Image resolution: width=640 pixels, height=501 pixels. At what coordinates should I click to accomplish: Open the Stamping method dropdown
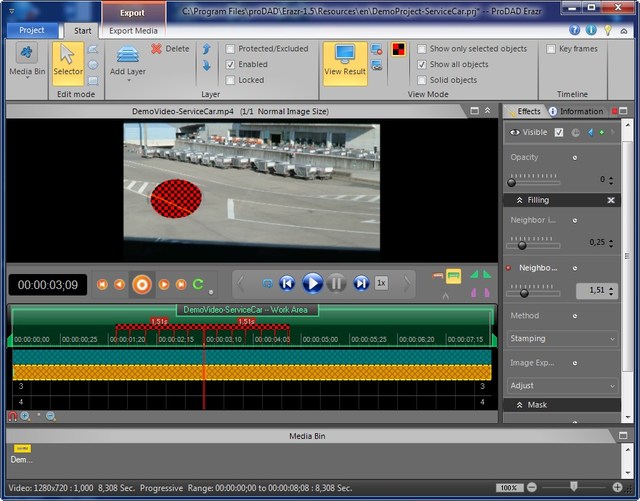click(x=563, y=338)
